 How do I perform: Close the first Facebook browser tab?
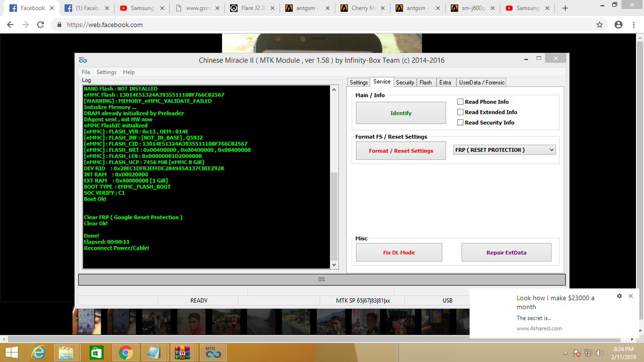pyautogui.click(x=52, y=8)
